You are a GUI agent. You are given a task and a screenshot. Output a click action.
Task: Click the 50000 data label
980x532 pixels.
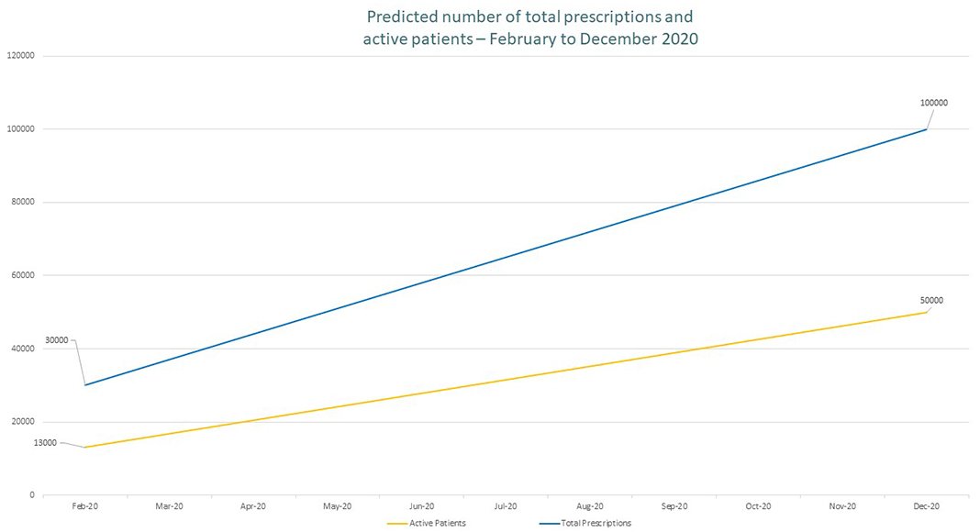click(931, 301)
